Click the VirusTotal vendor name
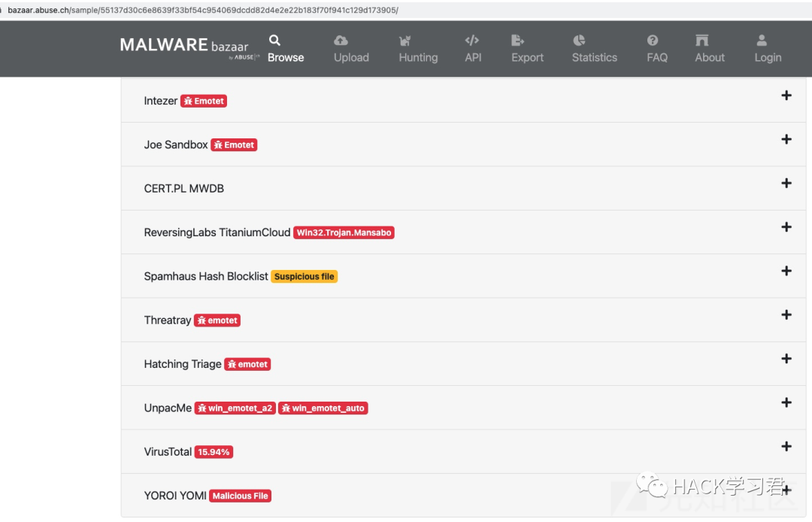 pos(168,452)
